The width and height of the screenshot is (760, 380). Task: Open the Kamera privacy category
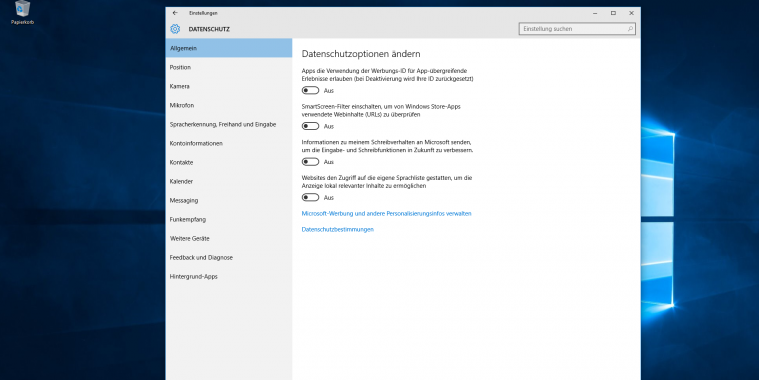point(229,86)
